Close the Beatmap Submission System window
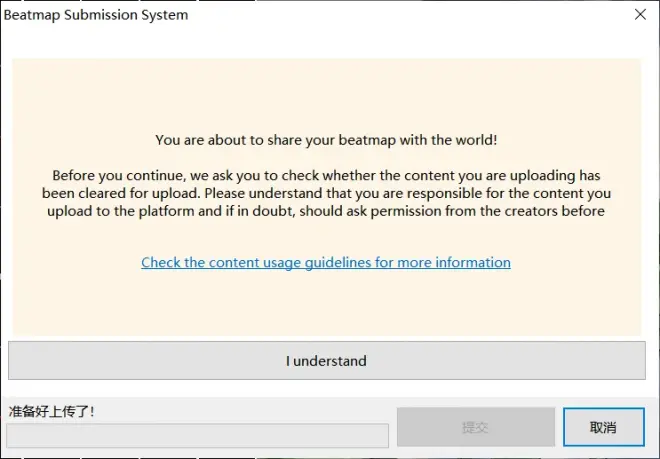Screen dimensions: 660x459 (640, 14)
